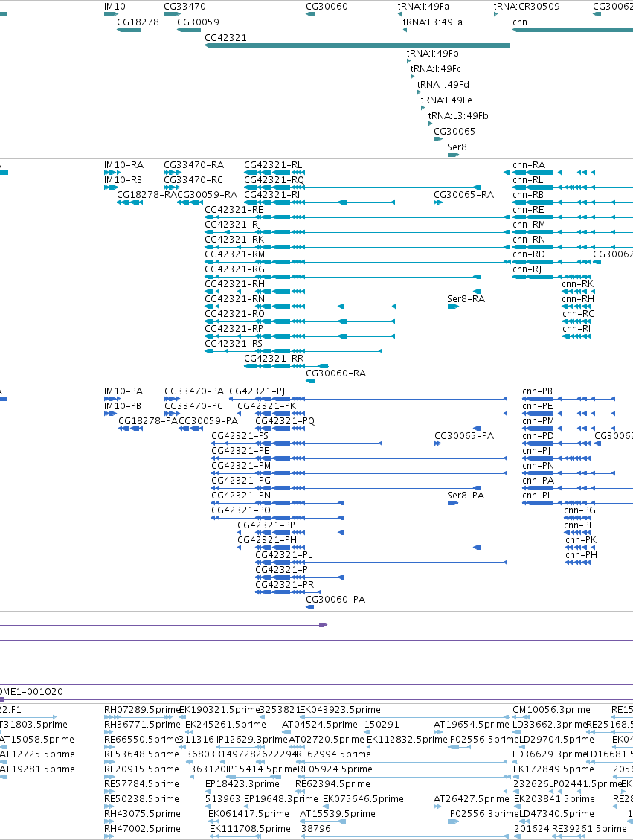The width and height of the screenshot is (633, 840).
Task: Select the CG42321-RQ transcript label
Action: coord(274,180)
